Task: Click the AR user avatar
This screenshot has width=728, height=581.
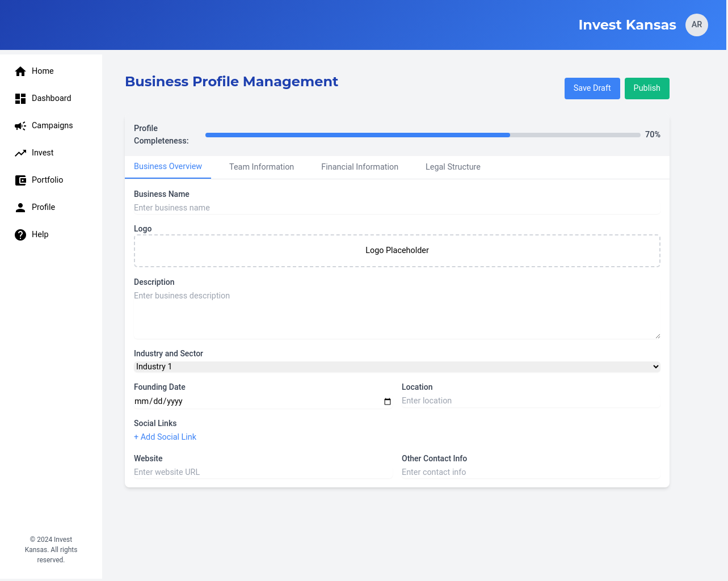Action: pyautogui.click(x=696, y=25)
